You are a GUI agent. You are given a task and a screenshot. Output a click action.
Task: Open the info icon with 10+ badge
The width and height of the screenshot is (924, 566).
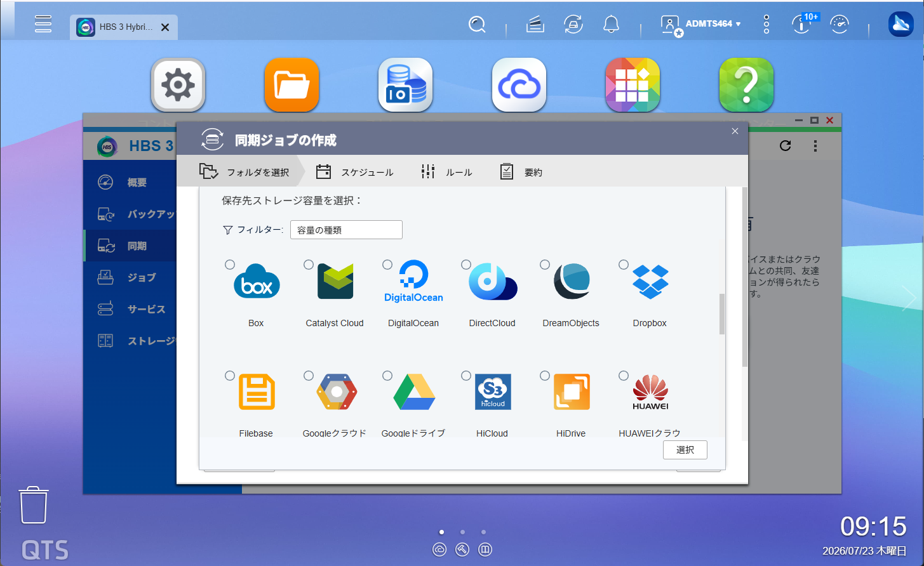pos(803,24)
